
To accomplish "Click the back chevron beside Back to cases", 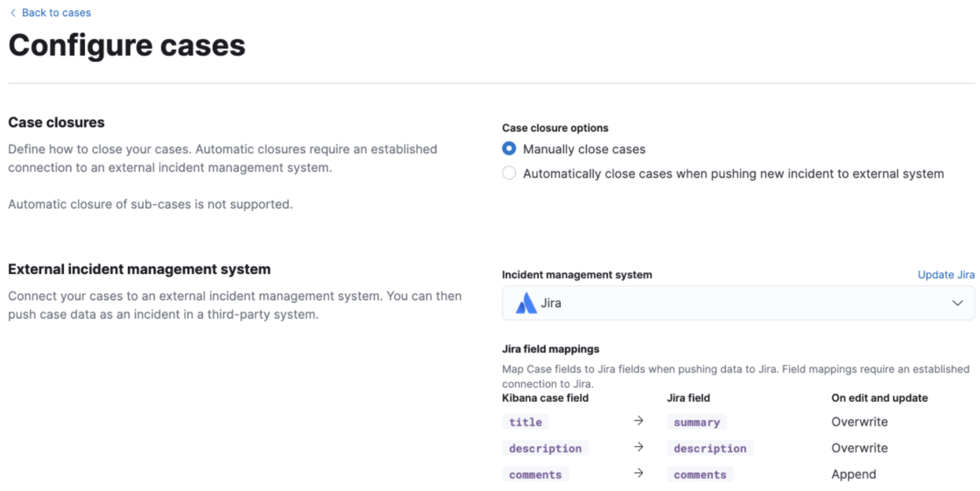I will 13,12.
